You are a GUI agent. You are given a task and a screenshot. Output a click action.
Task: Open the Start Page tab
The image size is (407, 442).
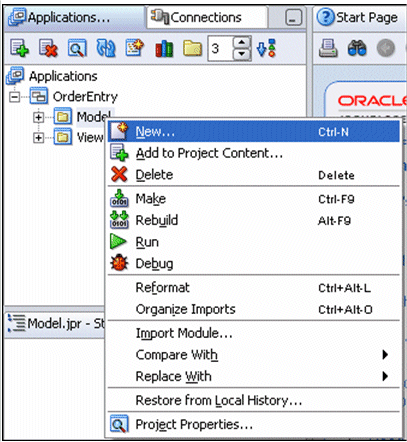click(x=360, y=17)
